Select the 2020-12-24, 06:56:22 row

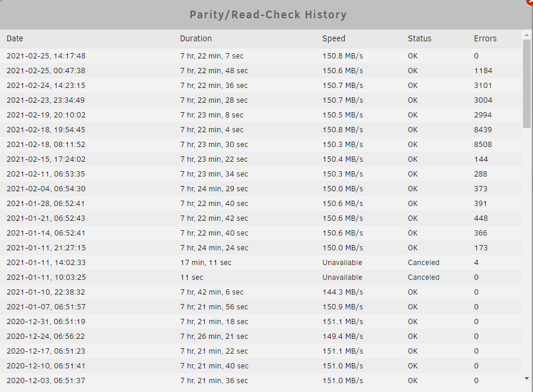261,337
